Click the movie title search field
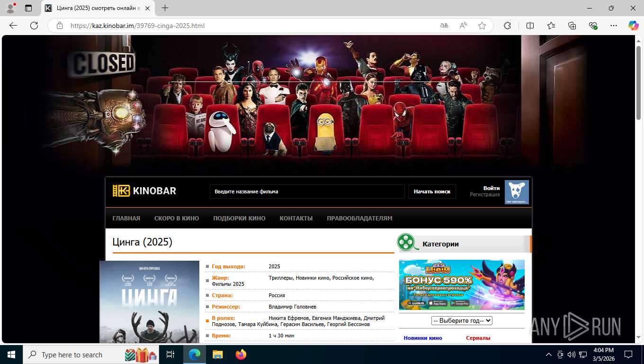This screenshot has height=364, width=644. tap(307, 191)
